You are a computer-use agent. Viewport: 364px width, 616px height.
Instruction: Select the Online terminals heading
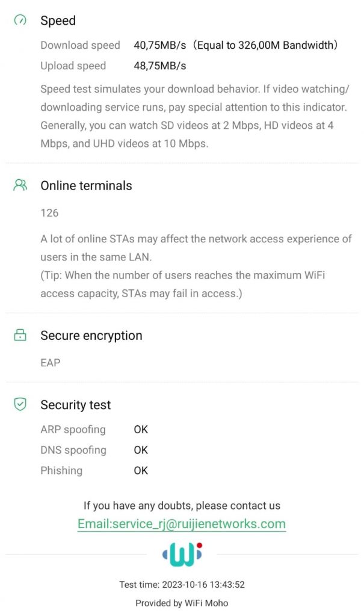(86, 185)
